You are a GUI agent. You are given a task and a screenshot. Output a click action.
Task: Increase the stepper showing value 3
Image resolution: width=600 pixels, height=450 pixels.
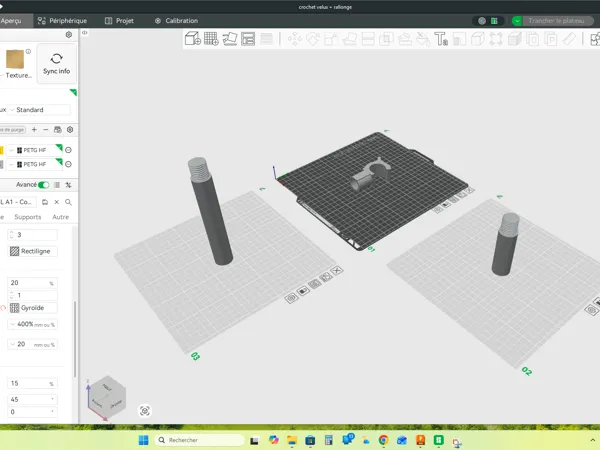pyautogui.click(x=11, y=232)
